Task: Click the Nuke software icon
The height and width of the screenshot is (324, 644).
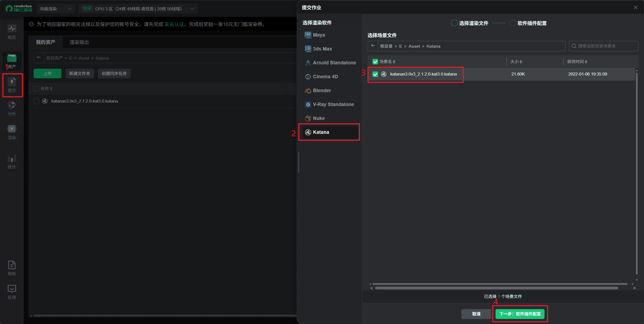Action: click(308, 118)
